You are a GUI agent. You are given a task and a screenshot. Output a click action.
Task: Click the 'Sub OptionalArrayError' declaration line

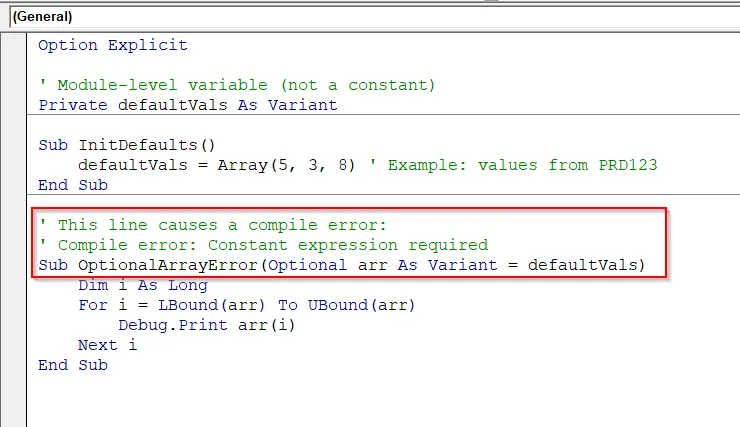coord(342,265)
